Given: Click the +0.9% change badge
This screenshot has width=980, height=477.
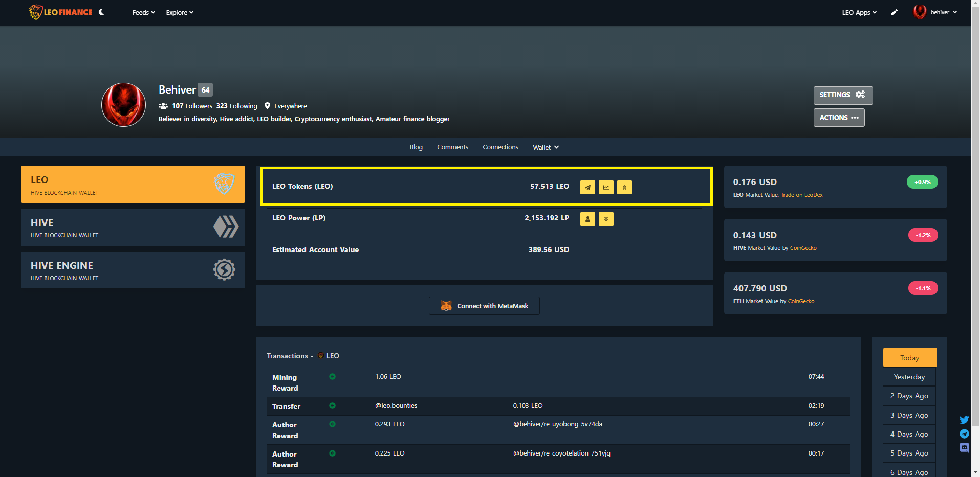Looking at the screenshot, I should (x=922, y=182).
